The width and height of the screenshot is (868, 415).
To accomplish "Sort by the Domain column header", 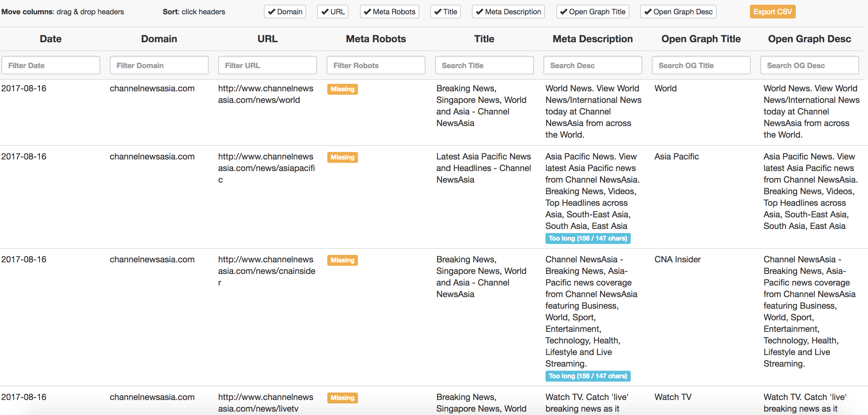I will [x=159, y=39].
